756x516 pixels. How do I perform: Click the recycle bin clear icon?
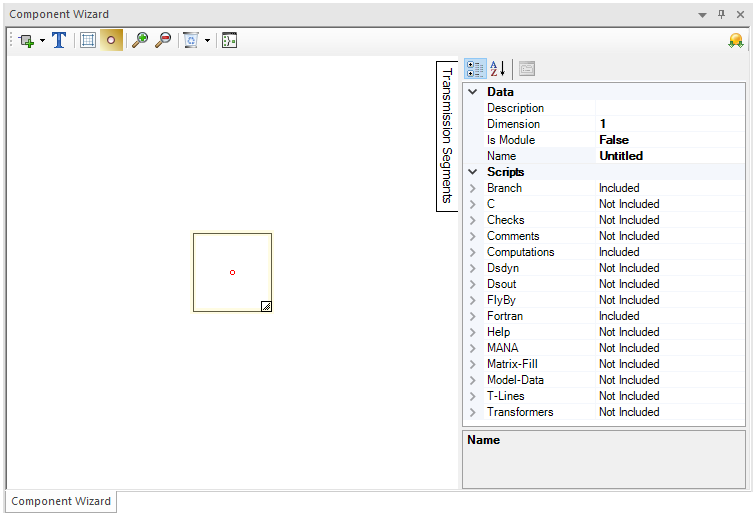click(191, 41)
